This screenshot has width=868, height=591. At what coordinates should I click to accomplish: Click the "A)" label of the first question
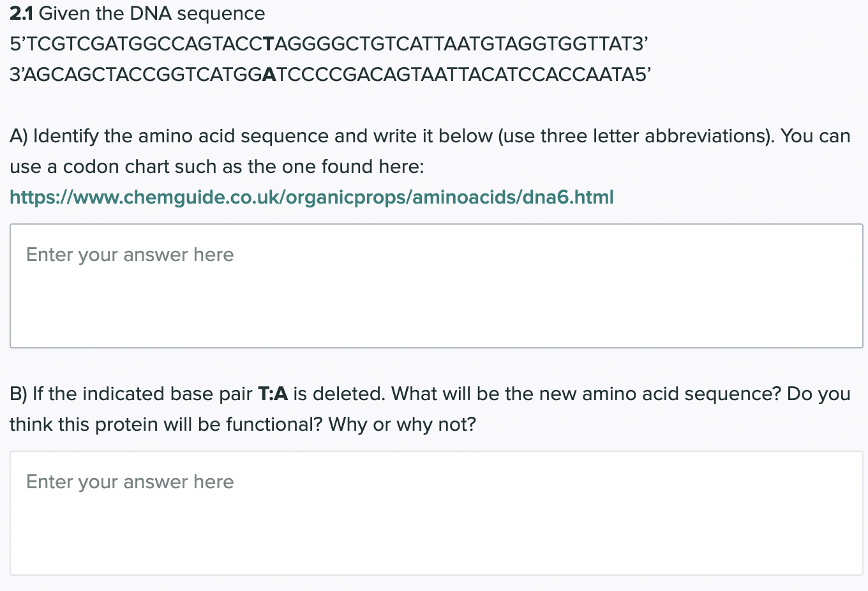click(19, 136)
